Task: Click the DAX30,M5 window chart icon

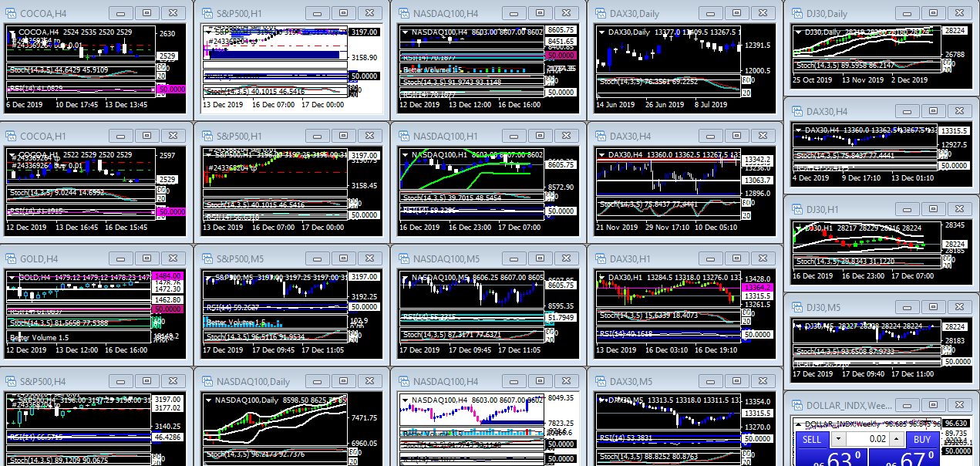Action: tap(599, 381)
